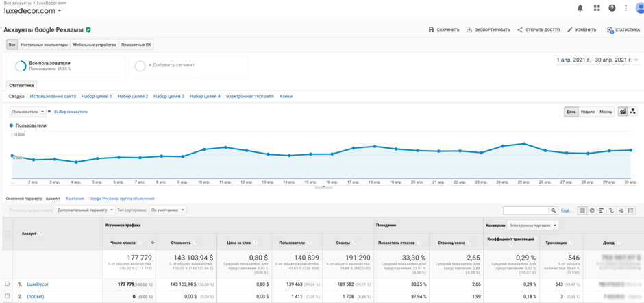Viewport: 644px width, 303px height.
Task: Switch to Мобильные устройства tab
Action: pyautogui.click(x=94, y=45)
